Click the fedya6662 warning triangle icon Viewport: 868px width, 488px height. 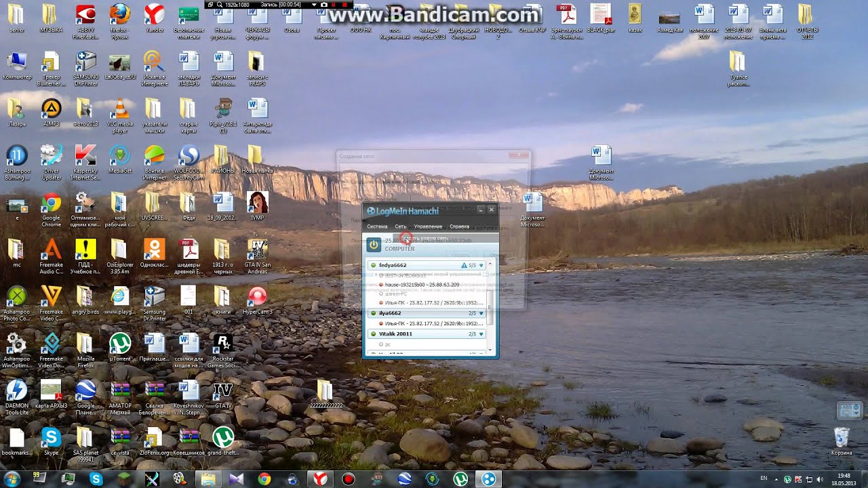click(464, 266)
